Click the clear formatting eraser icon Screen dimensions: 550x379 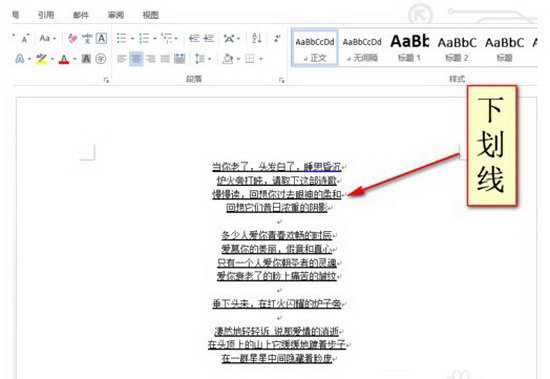tap(73, 38)
